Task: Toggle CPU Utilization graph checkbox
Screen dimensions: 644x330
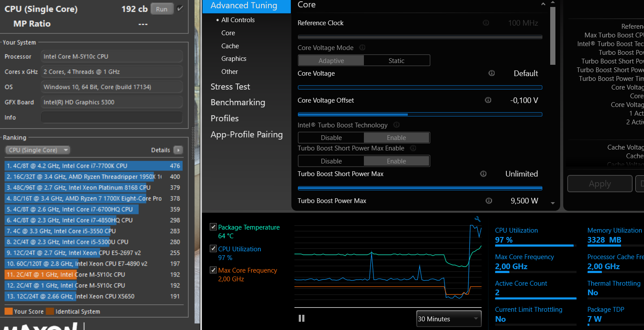Action: coord(213,249)
